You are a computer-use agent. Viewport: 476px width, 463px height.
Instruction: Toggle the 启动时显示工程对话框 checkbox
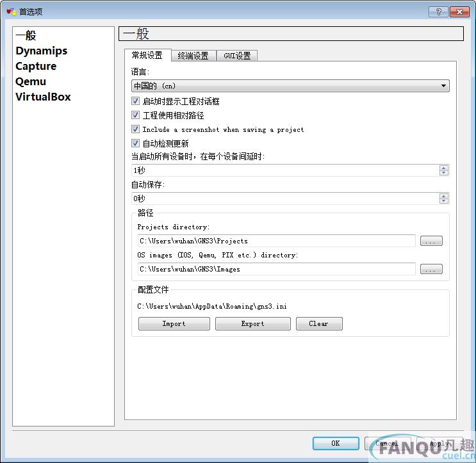pyautogui.click(x=135, y=101)
